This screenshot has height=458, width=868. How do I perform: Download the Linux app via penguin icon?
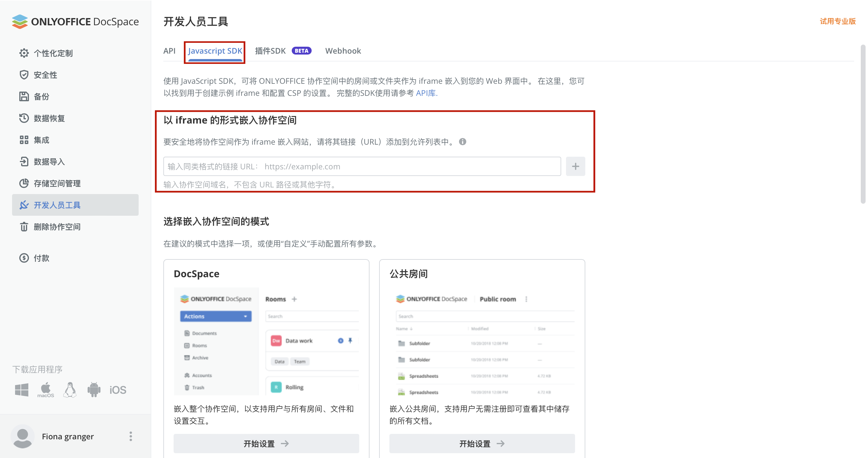pyautogui.click(x=70, y=390)
